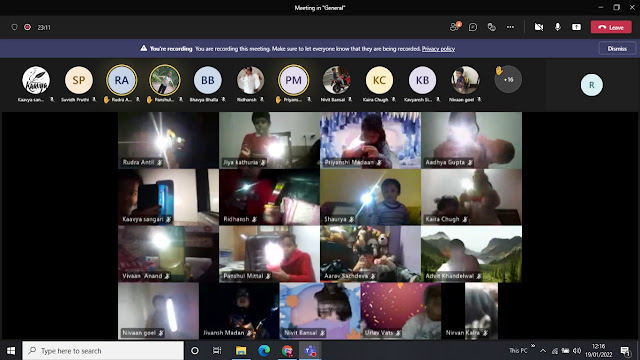This screenshot has height=360, width=640.
Task: Open the share content tray
Action: [x=576, y=27]
